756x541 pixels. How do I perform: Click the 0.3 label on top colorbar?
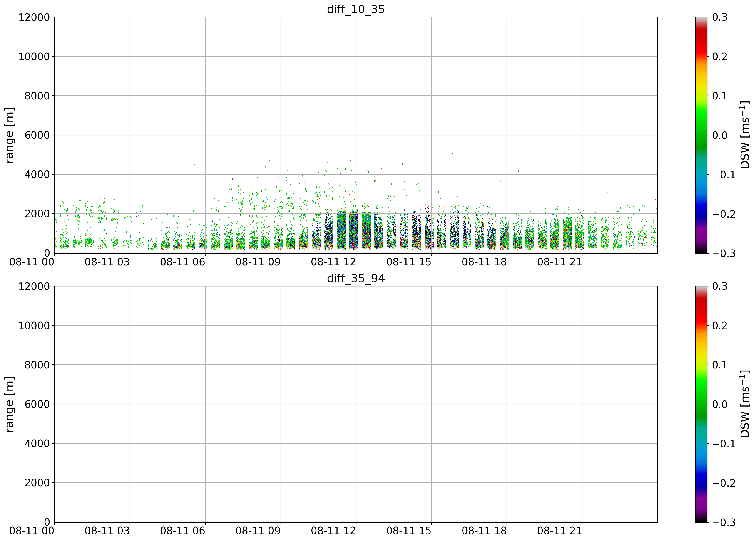tap(720, 17)
